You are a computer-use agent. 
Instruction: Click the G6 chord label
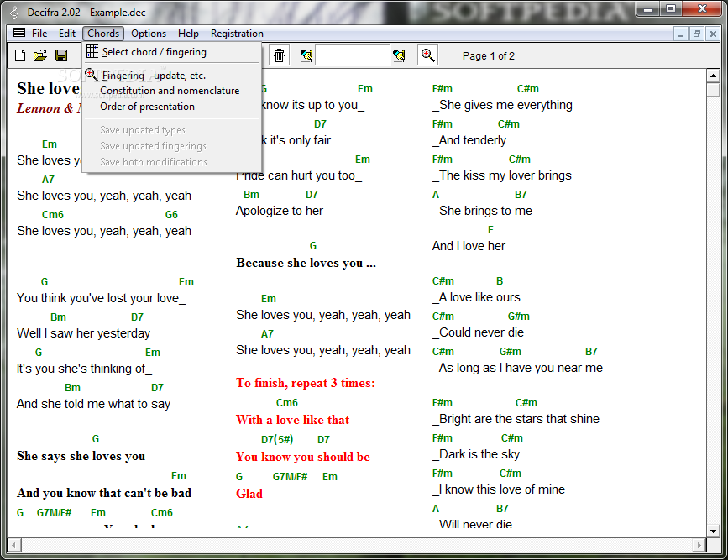point(171,215)
